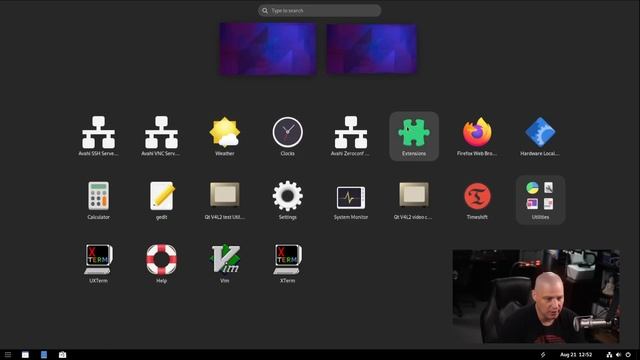The image size is (640, 360).
Task: Open the camera screenshot icon in taskbar
Action: pos(62,355)
